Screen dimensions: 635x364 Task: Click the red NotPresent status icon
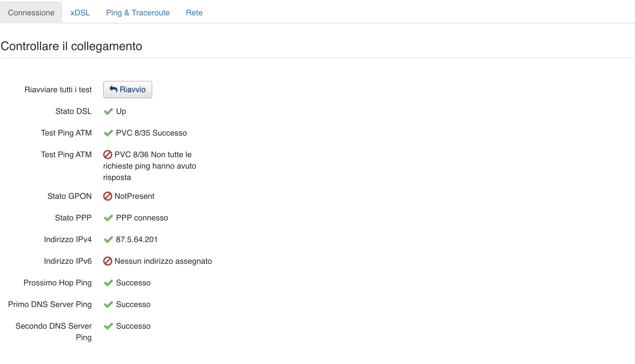tap(107, 196)
